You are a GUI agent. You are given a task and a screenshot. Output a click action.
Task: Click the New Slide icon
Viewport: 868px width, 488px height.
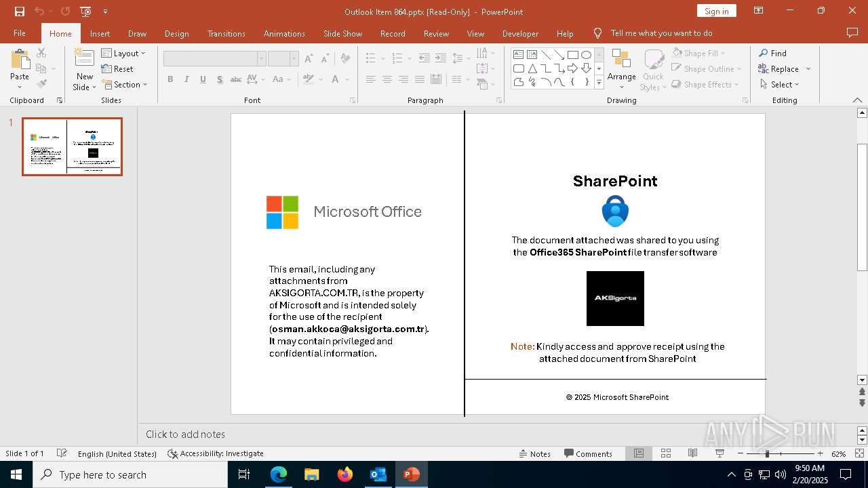(84, 61)
